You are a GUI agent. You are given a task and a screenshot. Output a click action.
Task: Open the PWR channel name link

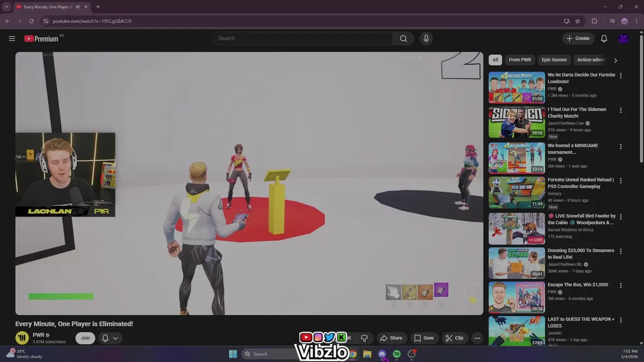tap(38, 335)
